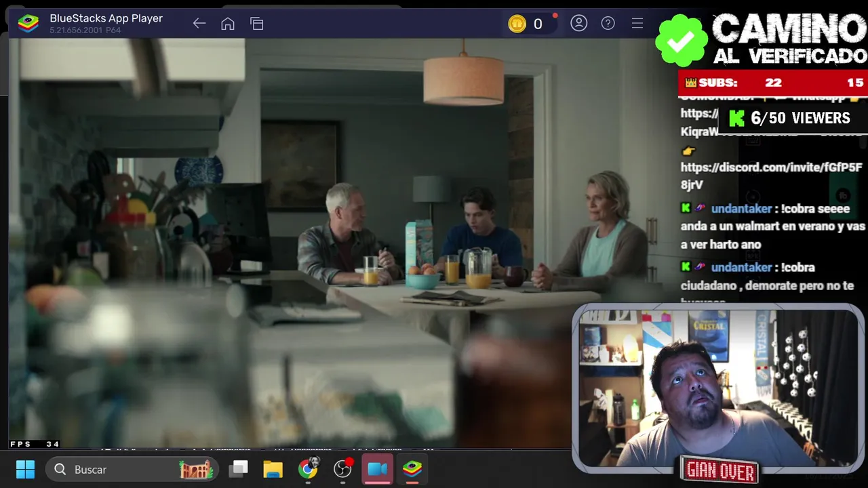This screenshot has height=488, width=868.
Task: Open the Windows Start menu
Action: coord(25,469)
